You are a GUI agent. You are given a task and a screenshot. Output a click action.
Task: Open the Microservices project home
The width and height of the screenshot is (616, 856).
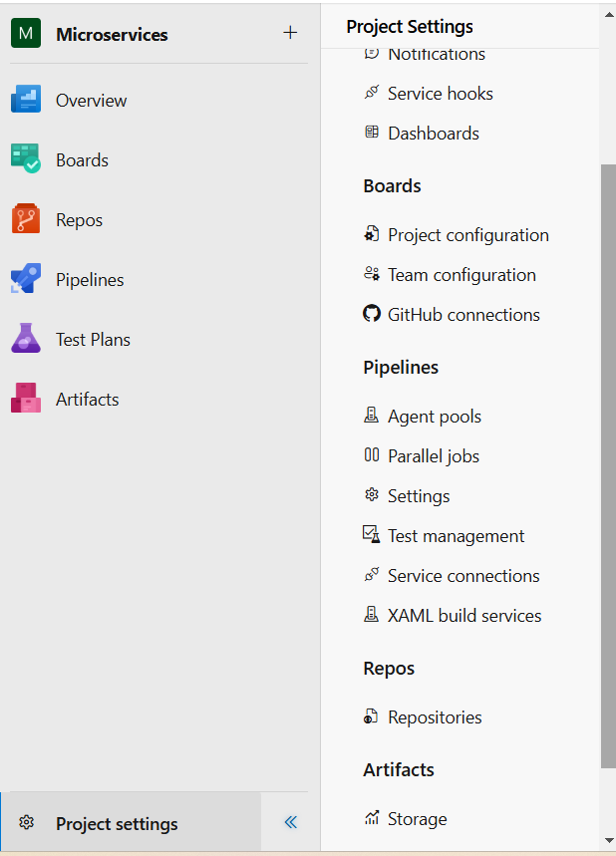tap(112, 35)
